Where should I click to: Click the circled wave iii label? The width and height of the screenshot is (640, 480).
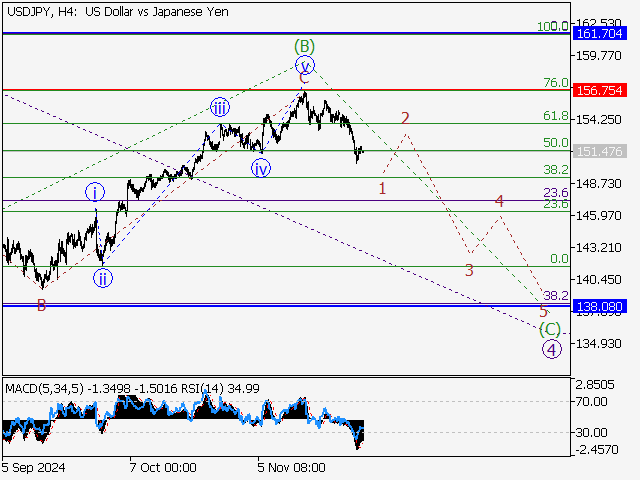pos(219,108)
